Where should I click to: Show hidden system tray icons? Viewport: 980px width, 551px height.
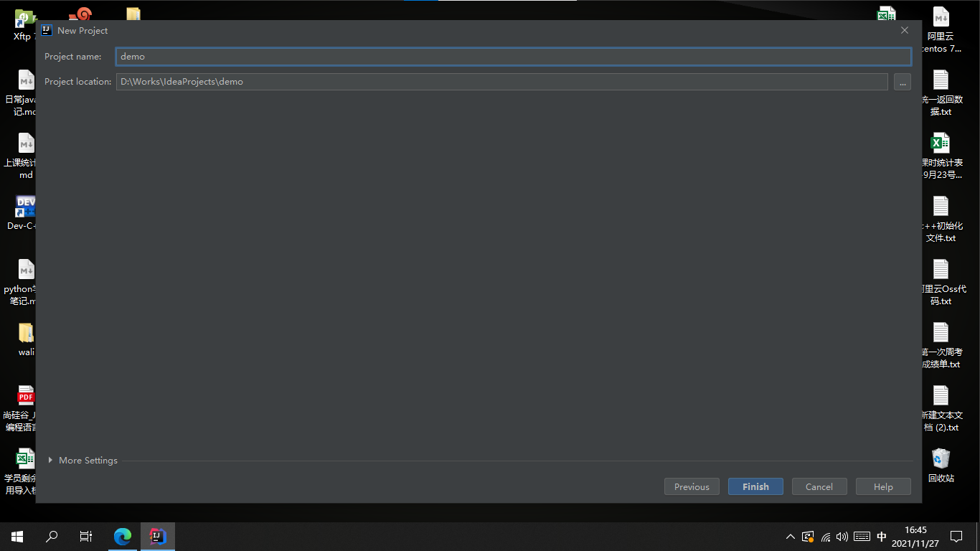point(791,537)
